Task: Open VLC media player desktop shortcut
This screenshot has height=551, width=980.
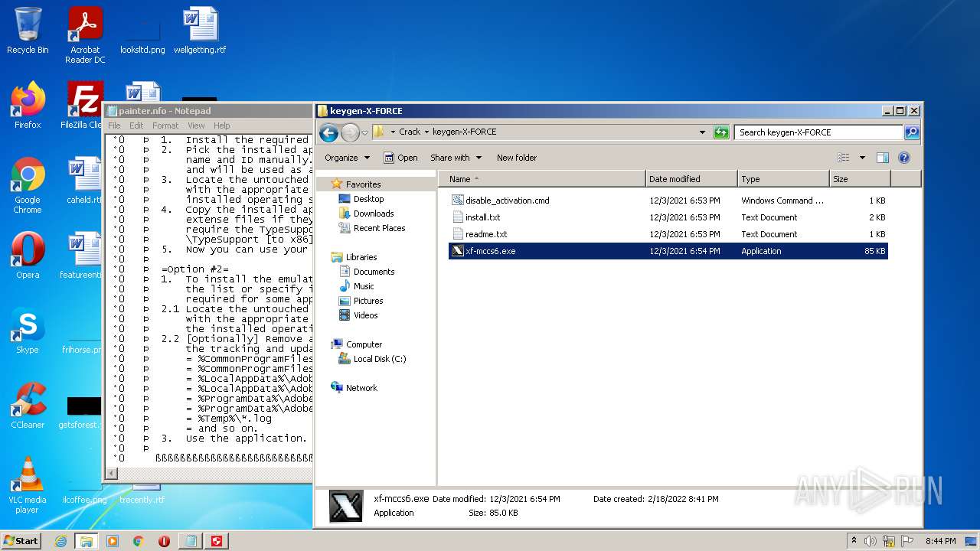Action: coord(28,486)
